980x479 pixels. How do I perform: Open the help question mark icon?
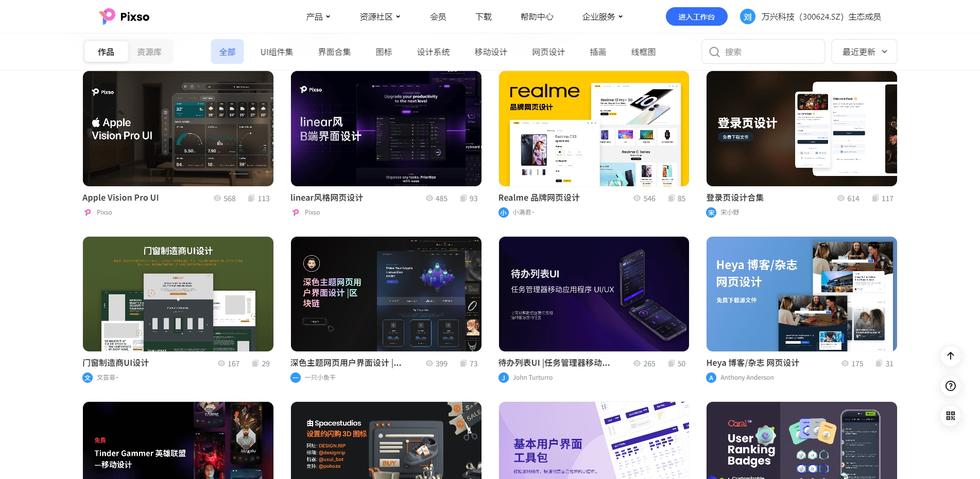tap(951, 386)
